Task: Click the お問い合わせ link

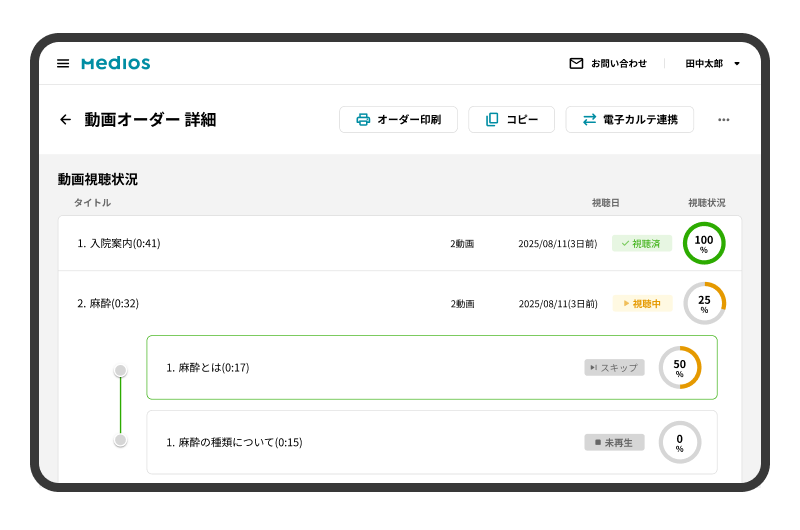Action: (x=618, y=63)
